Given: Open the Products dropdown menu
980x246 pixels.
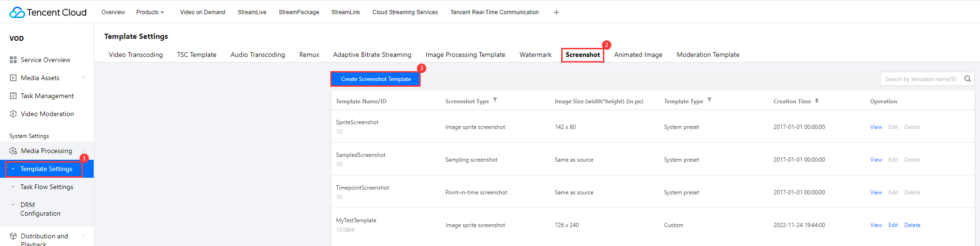Looking at the screenshot, I should point(150,12).
